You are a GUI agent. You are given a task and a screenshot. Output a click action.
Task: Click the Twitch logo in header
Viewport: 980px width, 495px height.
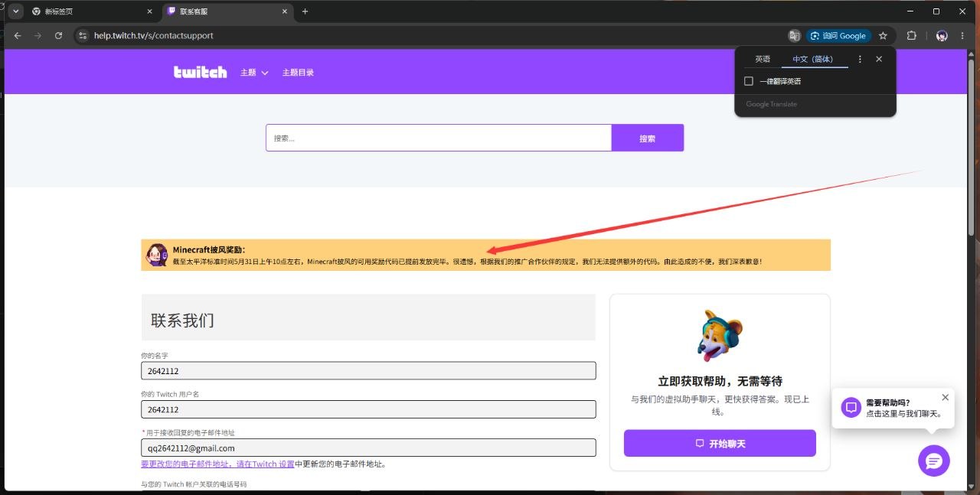(200, 72)
